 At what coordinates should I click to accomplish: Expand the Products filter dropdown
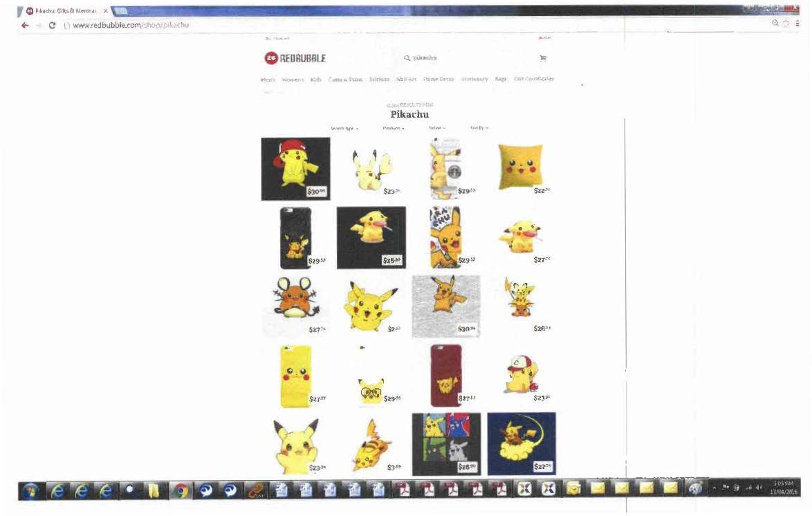coord(394,128)
